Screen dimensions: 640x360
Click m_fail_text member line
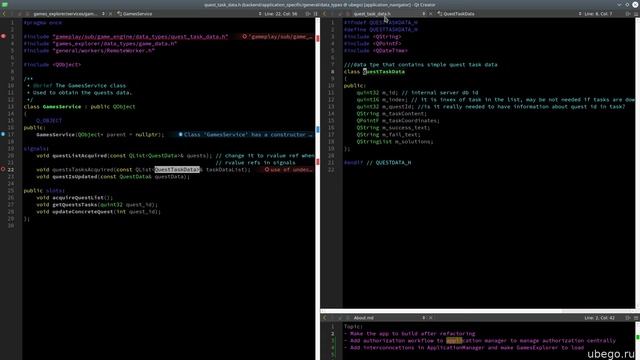pyautogui.click(x=388, y=134)
